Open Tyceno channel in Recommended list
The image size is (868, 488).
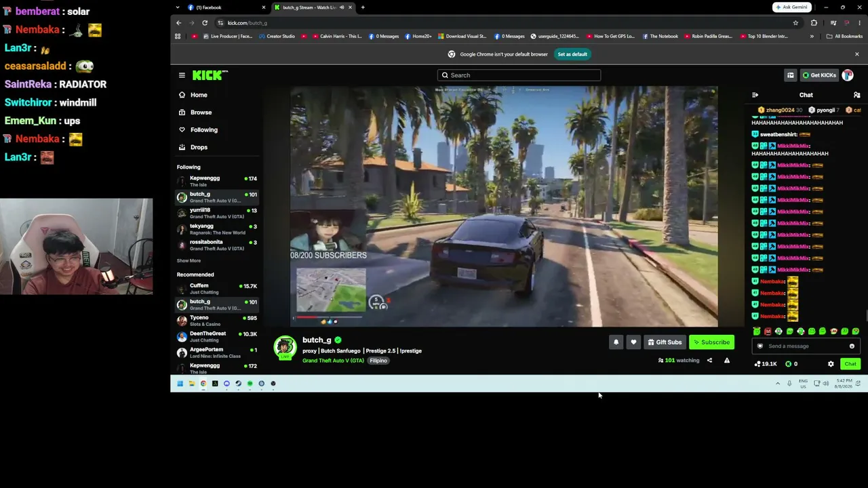(217, 320)
